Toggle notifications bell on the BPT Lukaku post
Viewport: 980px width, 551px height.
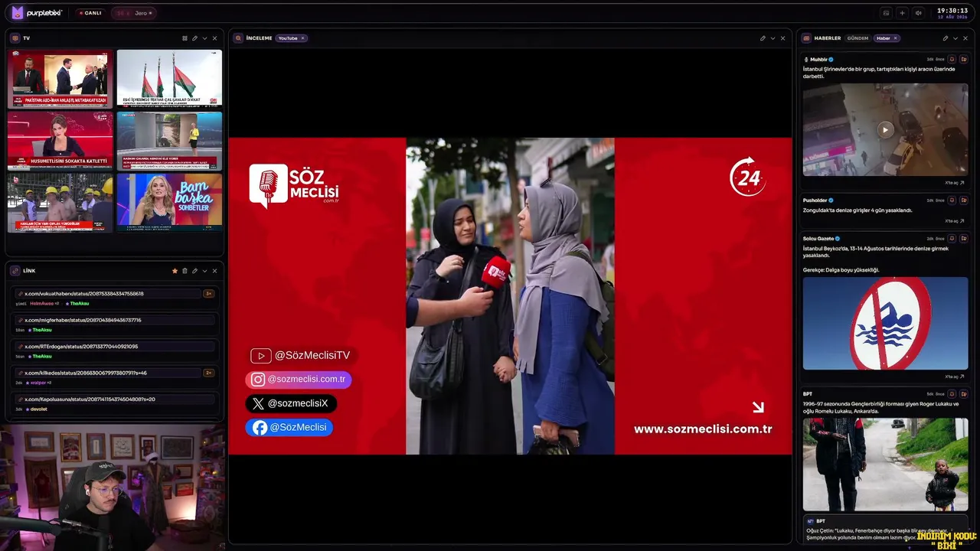[x=952, y=394]
